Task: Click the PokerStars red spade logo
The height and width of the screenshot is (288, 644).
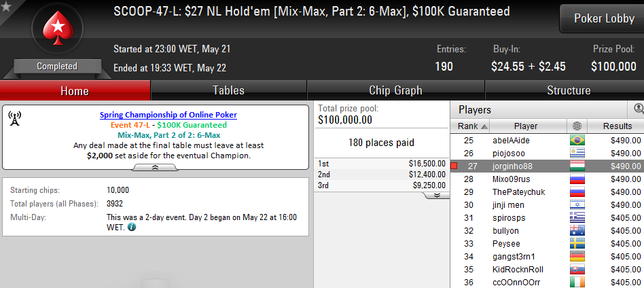Action: (58, 29)
